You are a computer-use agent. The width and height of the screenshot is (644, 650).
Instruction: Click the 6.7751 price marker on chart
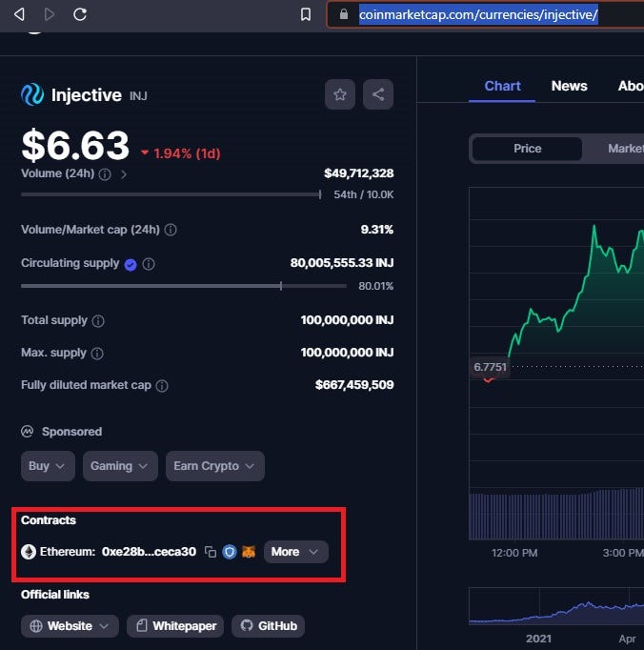[x=490, y=367]
